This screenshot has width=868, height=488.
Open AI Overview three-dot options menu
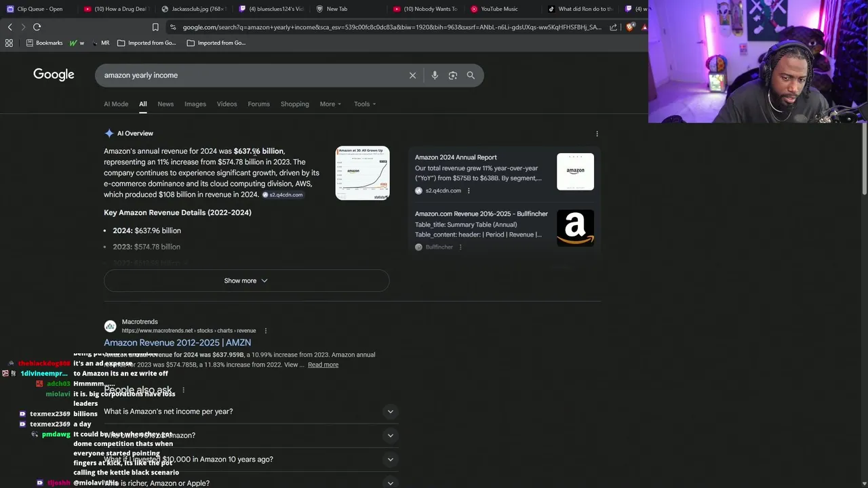[x=597, y=134]
